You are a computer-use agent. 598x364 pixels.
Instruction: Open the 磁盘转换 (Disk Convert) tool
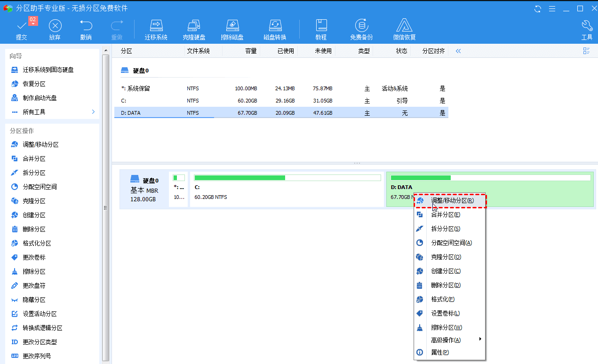pos(275,29)
